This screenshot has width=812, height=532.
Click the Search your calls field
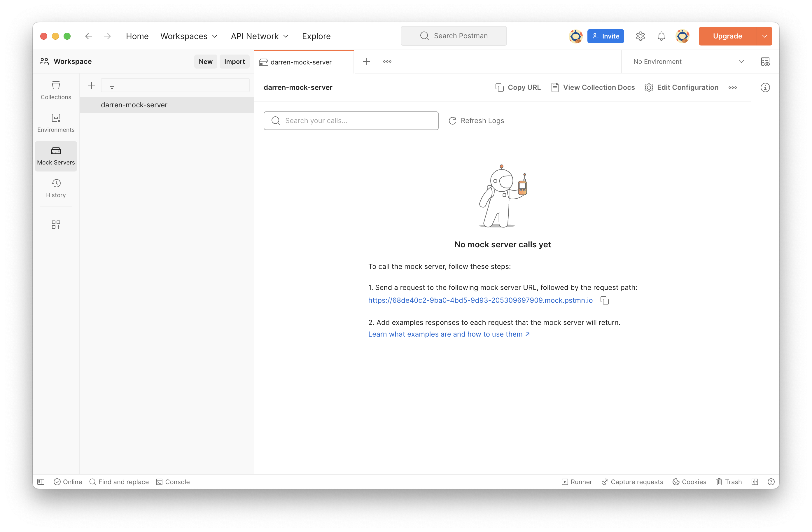351,121
